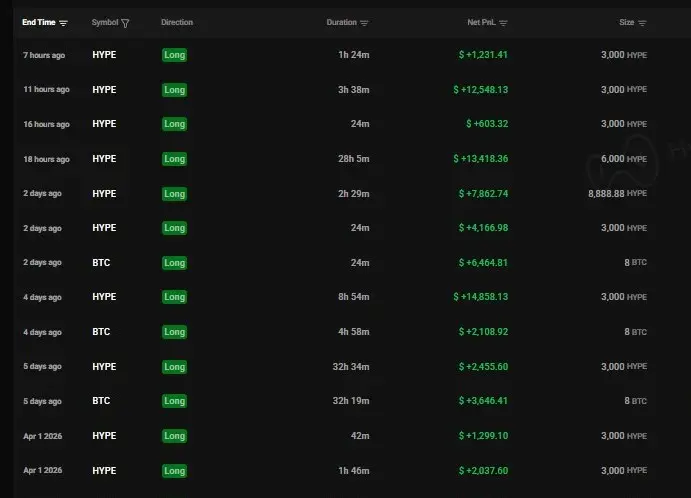Click the duration 1h 46m

pyautogui.click(x=353, y=471)
